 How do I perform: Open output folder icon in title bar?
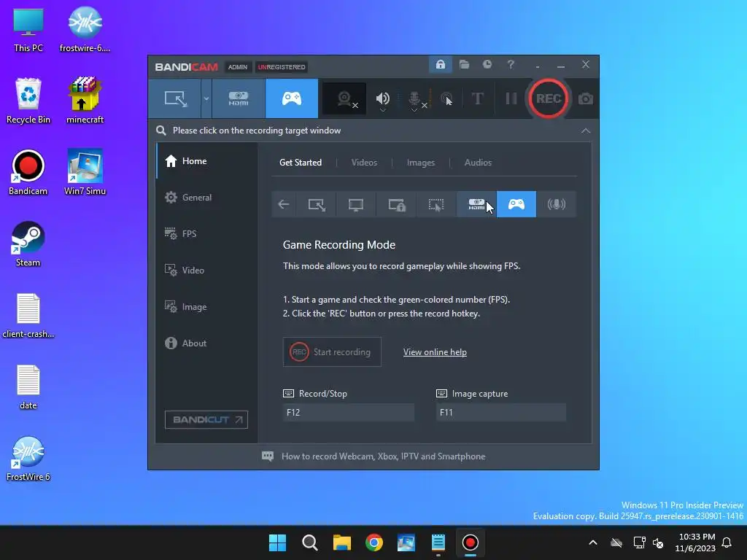click(464, 64)
